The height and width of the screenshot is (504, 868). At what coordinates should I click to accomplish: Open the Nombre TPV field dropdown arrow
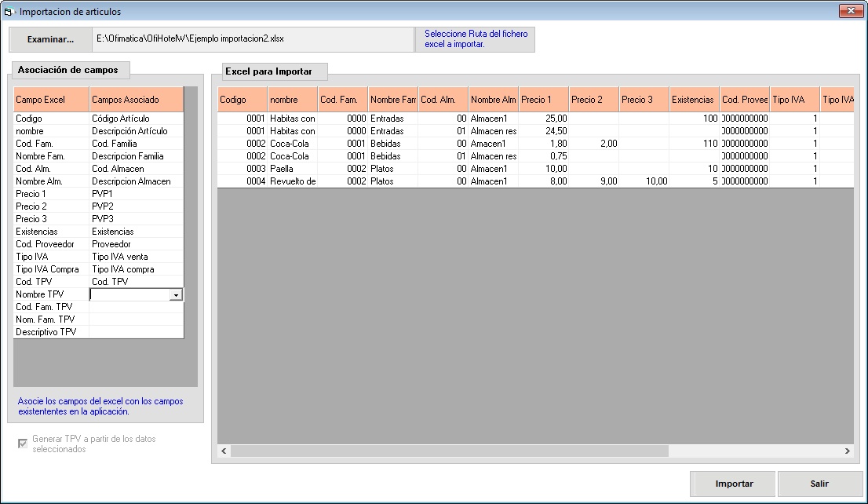[176, 294]
